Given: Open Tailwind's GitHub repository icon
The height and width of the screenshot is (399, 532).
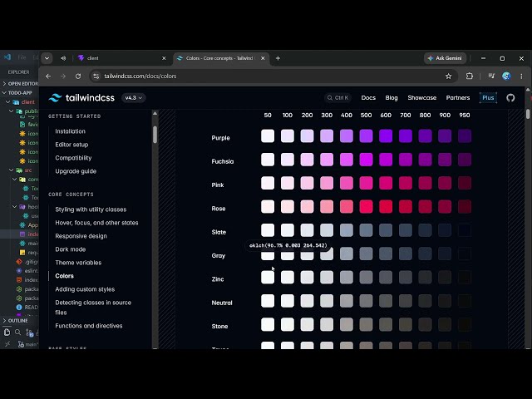Looking at the screenshot, I should point(510,98).
